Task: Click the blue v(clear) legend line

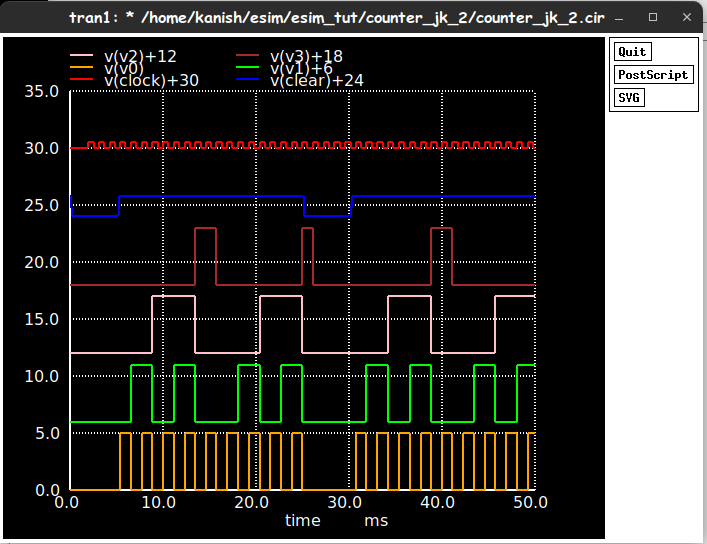Action: (248, 79)
